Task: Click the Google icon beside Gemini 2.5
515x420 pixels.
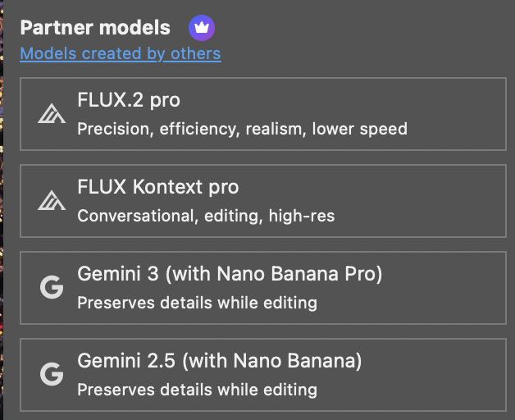Action: click(x=52, y=374)
